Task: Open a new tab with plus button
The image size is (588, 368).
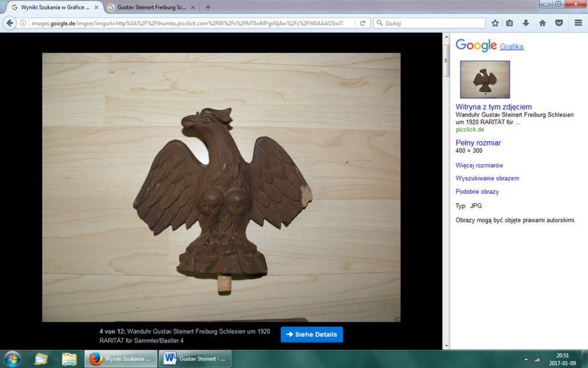Action: 208,7
